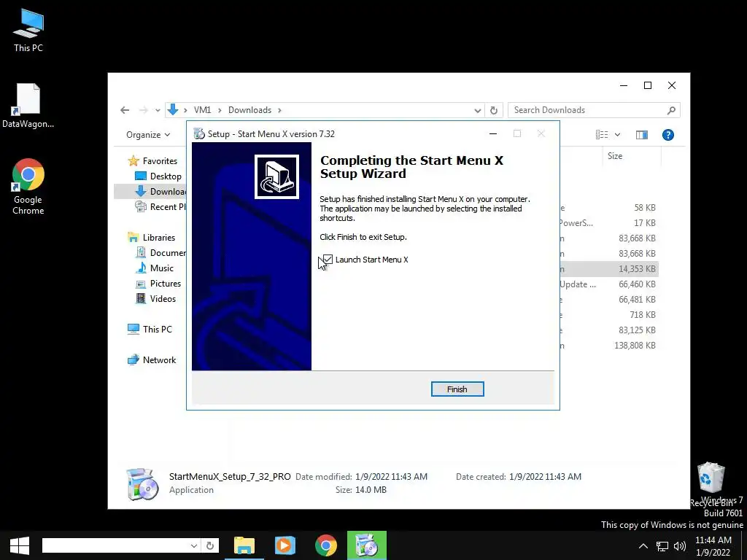Expand the taskbar address dropdown arrow
Image resolution: width=747 pixels, height=560 pixels.
click(x=194, y=545)
